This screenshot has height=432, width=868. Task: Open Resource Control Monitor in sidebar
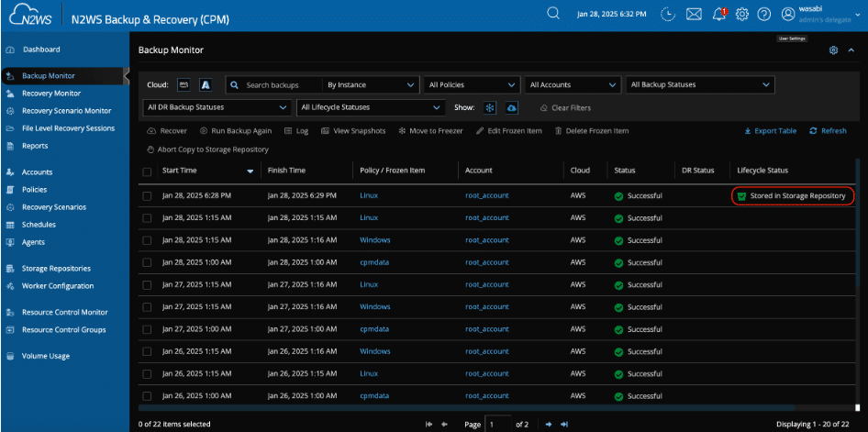[65, 312]
